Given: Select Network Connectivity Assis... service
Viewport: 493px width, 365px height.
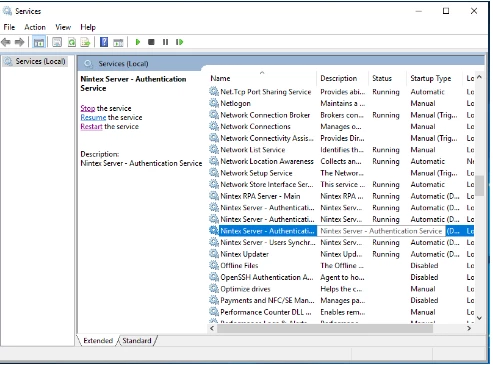Looking at the screenshot, I should coord(267,138).
